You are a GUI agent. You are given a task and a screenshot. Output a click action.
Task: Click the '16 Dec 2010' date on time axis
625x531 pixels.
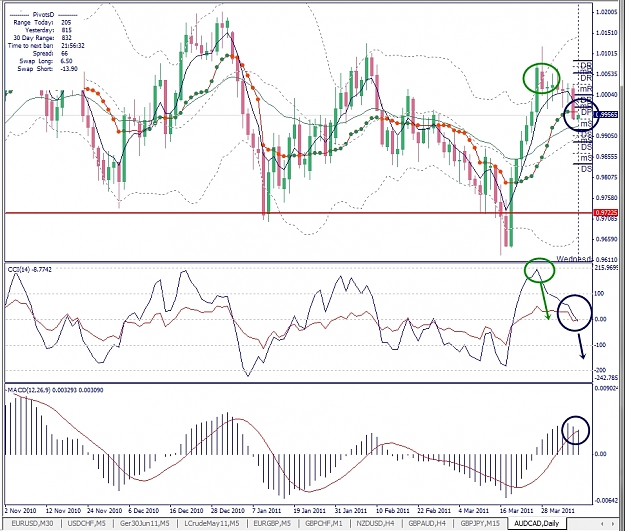186,511
